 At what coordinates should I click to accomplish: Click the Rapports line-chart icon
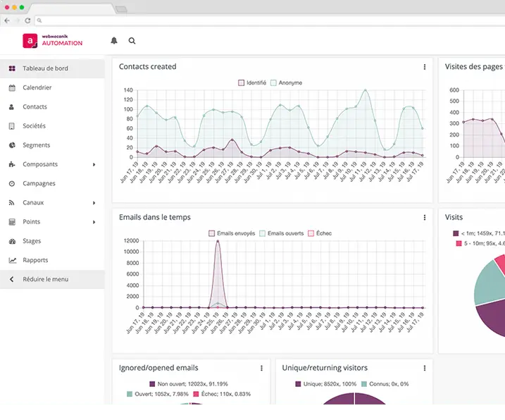pos(13,260)
